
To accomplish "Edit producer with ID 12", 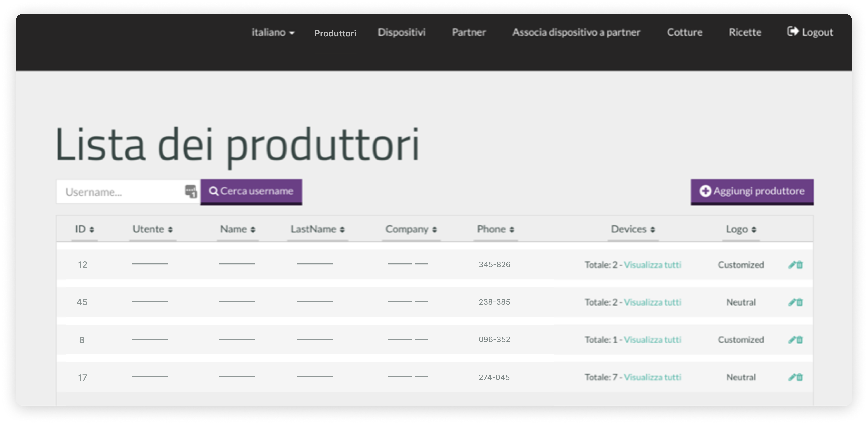I will pos(792,265).
